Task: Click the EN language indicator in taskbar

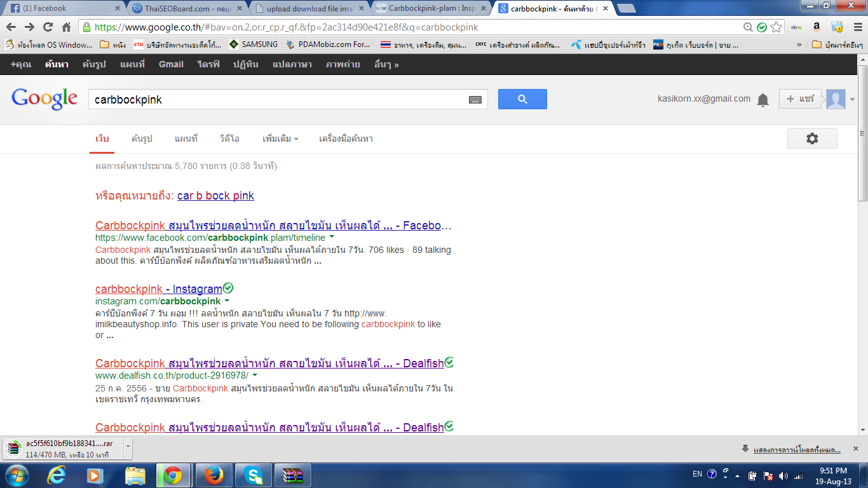Action: pos(697,474)
